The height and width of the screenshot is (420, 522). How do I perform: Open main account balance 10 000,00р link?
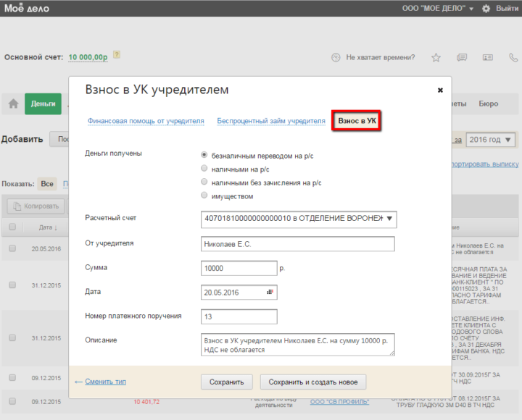(88, 57)
